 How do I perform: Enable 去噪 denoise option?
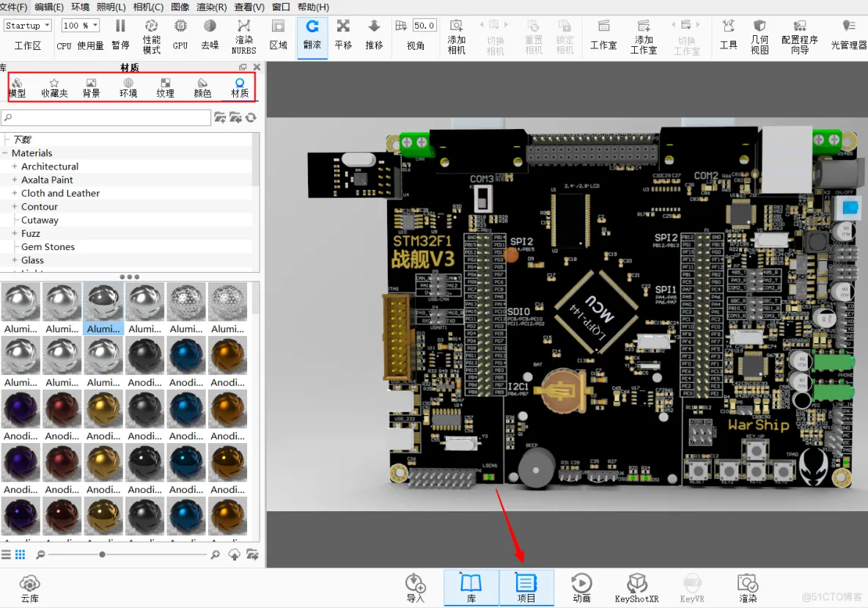(x=210, y=34)
